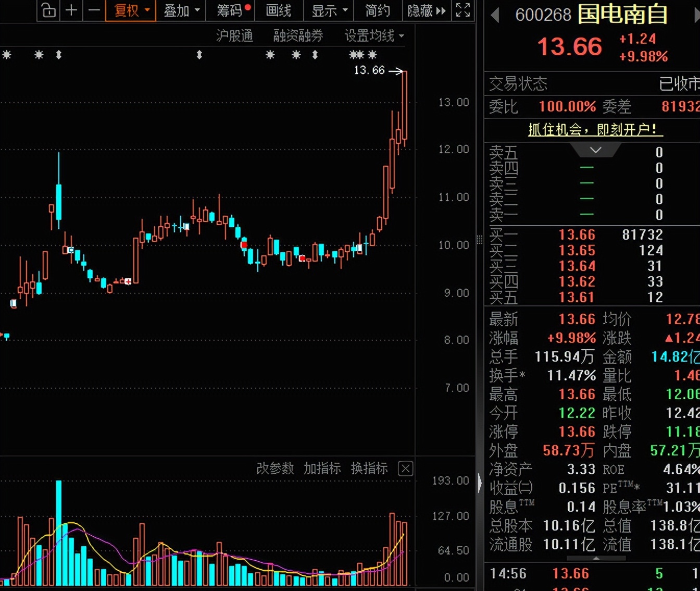Image resolution: width=700 pixels, height=591 pixels.
Task: Click the unlock padlock icon in toolbar
Action: (x=48, y=10)
